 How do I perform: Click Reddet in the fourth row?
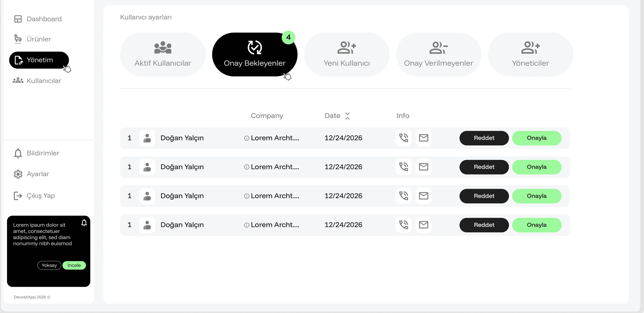(484, 225)
